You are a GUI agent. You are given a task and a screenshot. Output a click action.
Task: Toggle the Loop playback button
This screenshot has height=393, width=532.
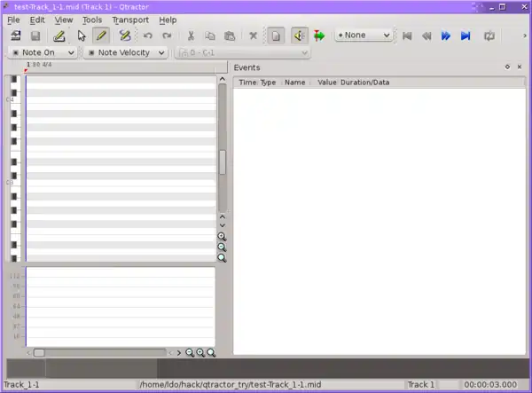(x=489, y=36)
